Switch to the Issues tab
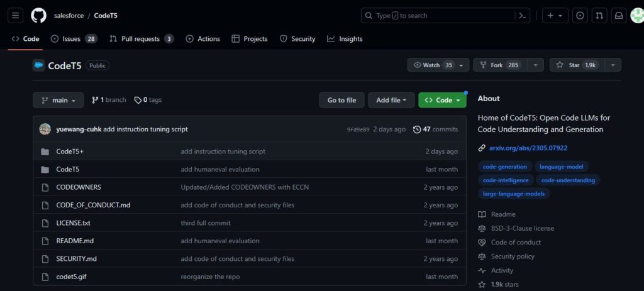Image resolution: width=644 pixels, height=291 pixels. click(x=74, y=39)
